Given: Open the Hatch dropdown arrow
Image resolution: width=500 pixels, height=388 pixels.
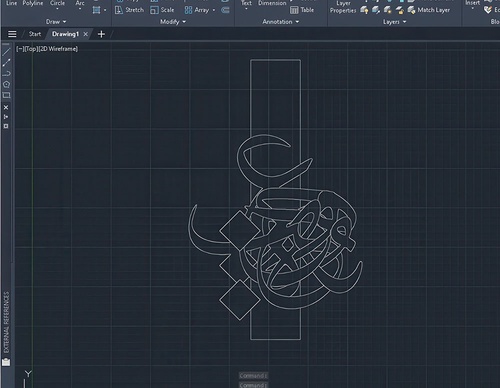Looking at the screenshot, I should coord(105,10).
